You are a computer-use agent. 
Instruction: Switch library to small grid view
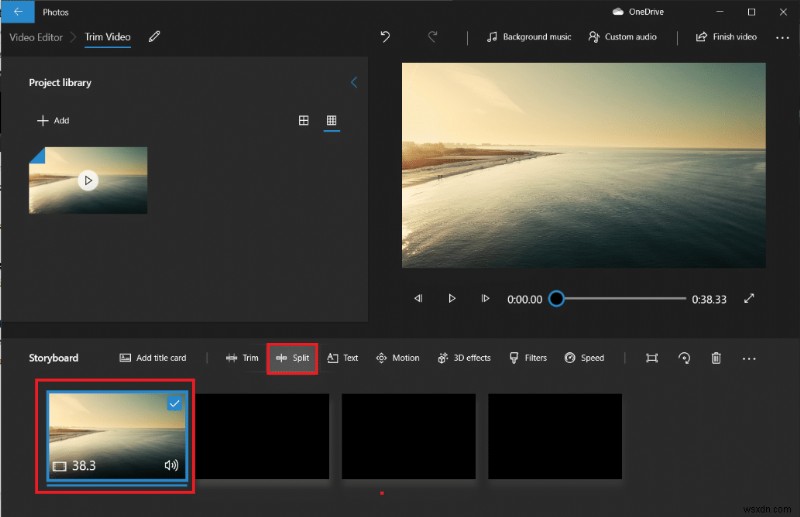[x=332, y=121]
